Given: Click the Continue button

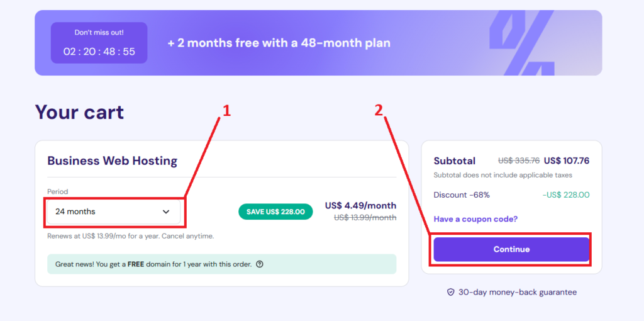Looking at the screenshot, I should [x=511, y=249].
